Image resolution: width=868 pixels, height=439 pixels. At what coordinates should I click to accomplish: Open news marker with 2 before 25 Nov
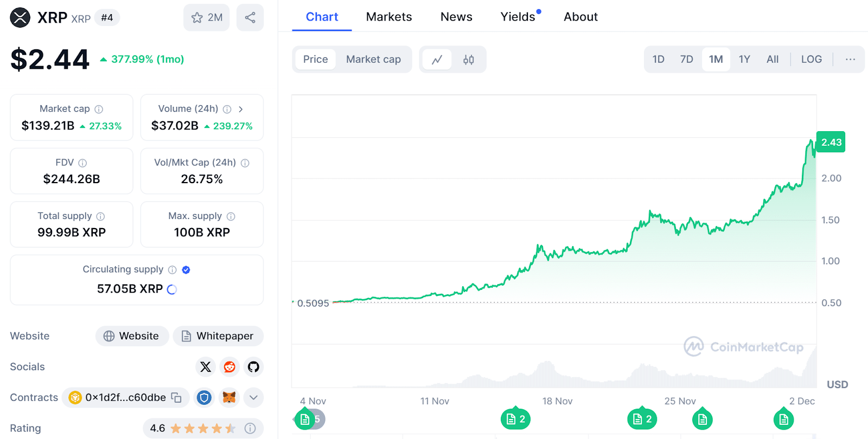642,419
